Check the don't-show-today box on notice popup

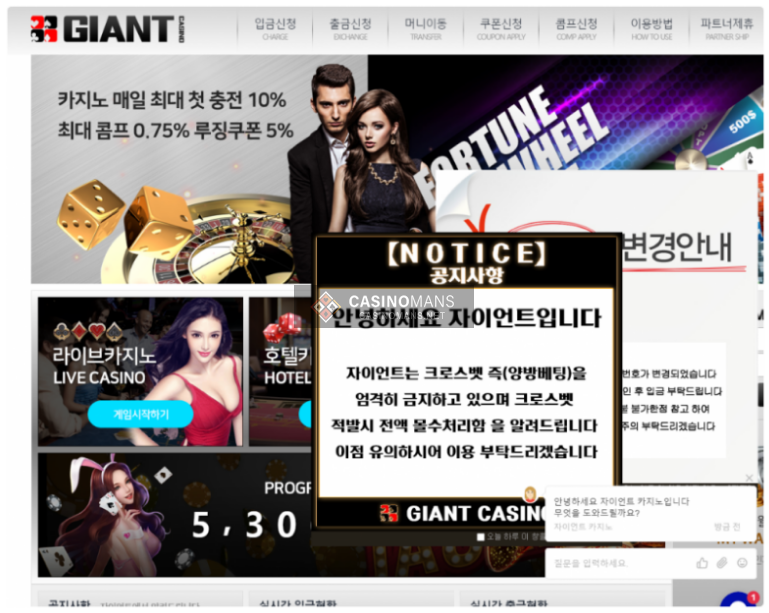tap(481, 537)
